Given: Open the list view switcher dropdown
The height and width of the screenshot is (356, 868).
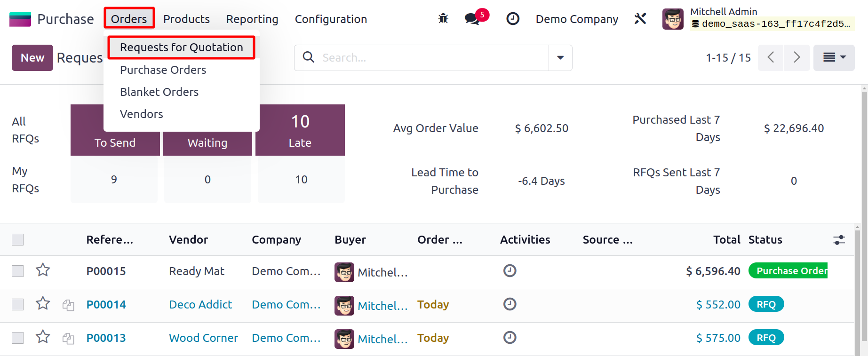Looking at the screenshot, I should (x=834, y=58).
